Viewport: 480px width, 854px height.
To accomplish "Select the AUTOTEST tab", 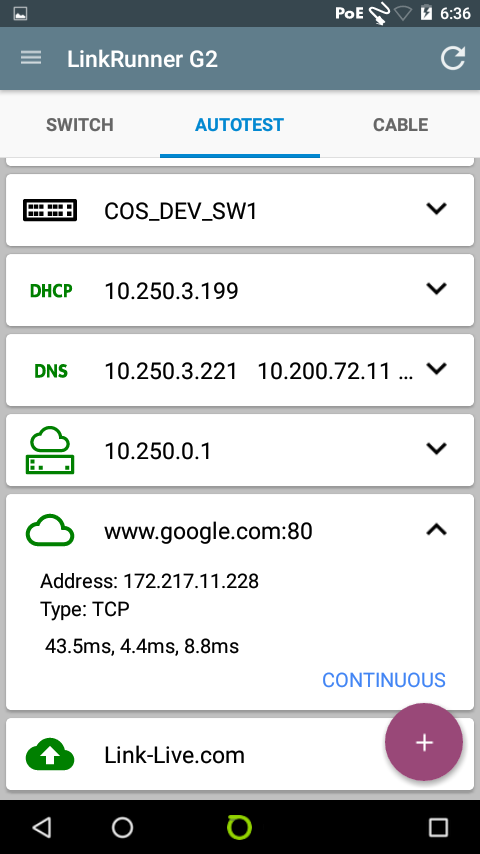I will tap(240, 125).
